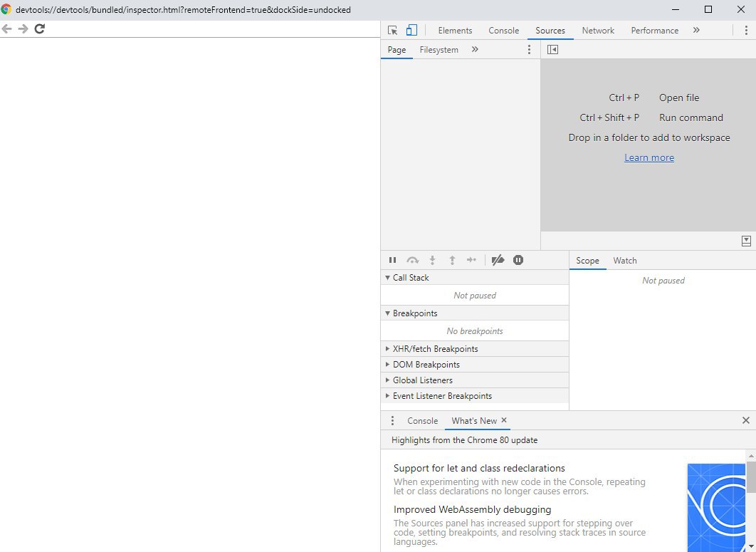Expand DOM Breakpoints section

(x=474, y=364)
